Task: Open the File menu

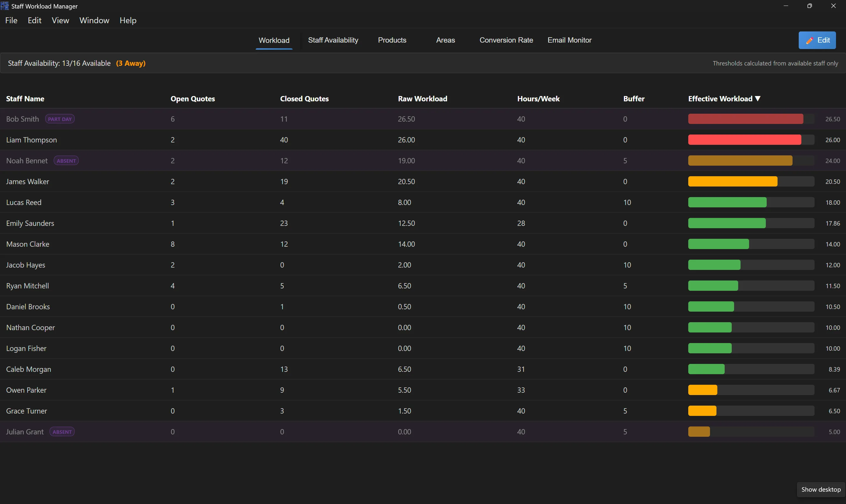Action: [x=11, y=20]
